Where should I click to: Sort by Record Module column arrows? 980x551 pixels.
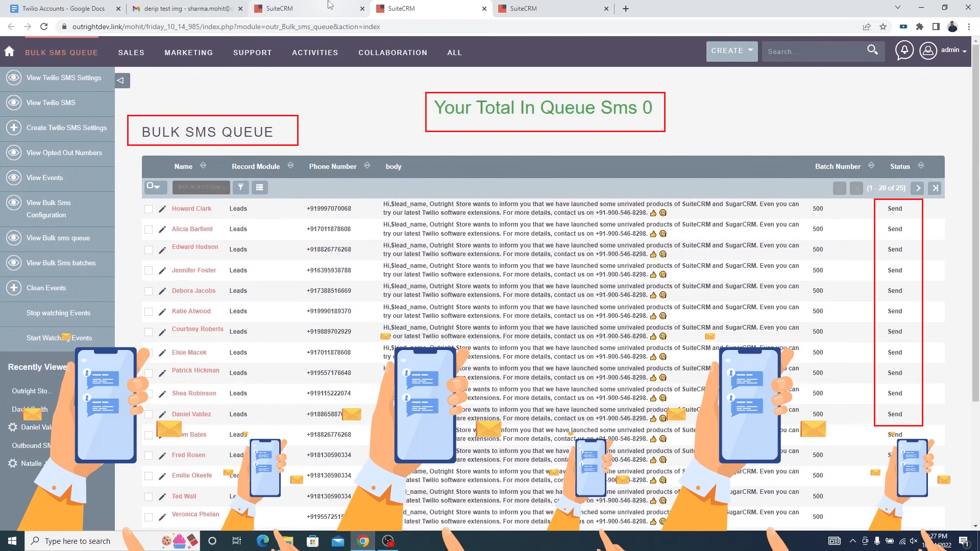290,165
